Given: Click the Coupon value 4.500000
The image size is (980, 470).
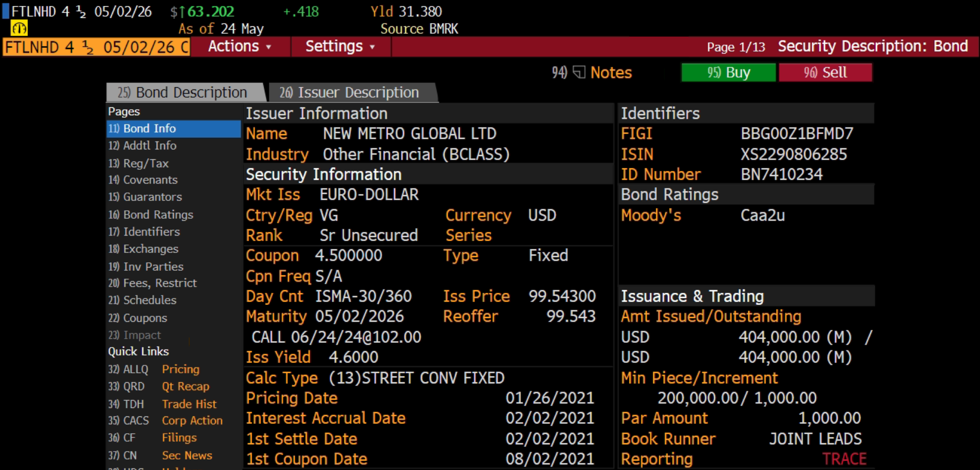Looking at the screenshot, I should pos(348,256).
